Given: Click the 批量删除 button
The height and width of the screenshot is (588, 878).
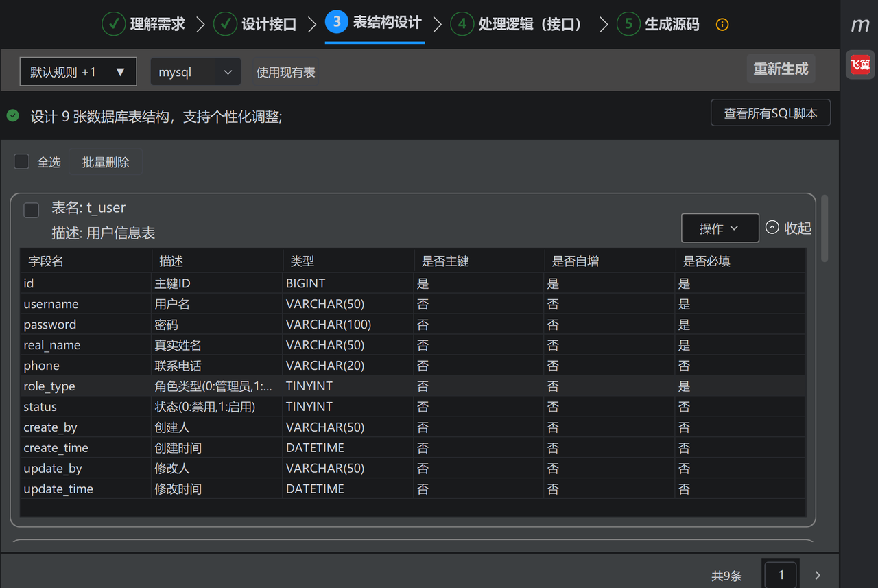Looking at the screenshot, I should coord(106,162).
